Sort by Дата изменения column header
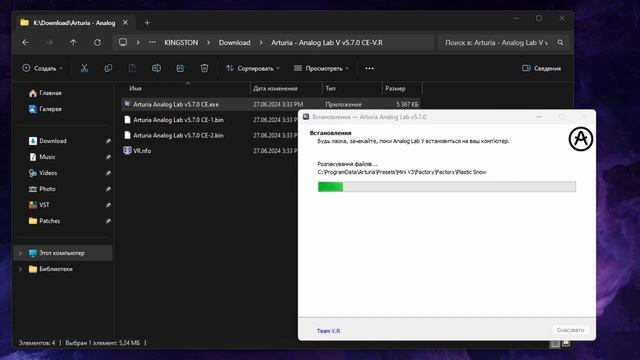 pyautogui.click(x=276, y=88)
